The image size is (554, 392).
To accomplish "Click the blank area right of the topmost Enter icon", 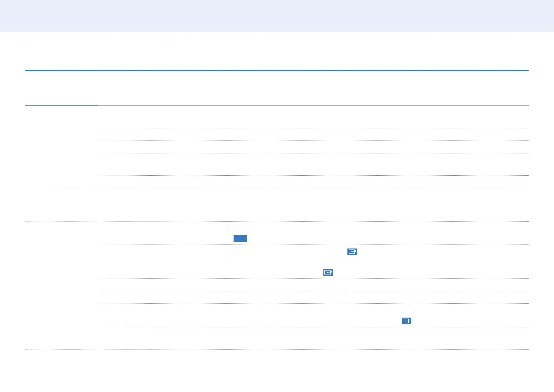I will pyautogui.click(x=443, y=252).
